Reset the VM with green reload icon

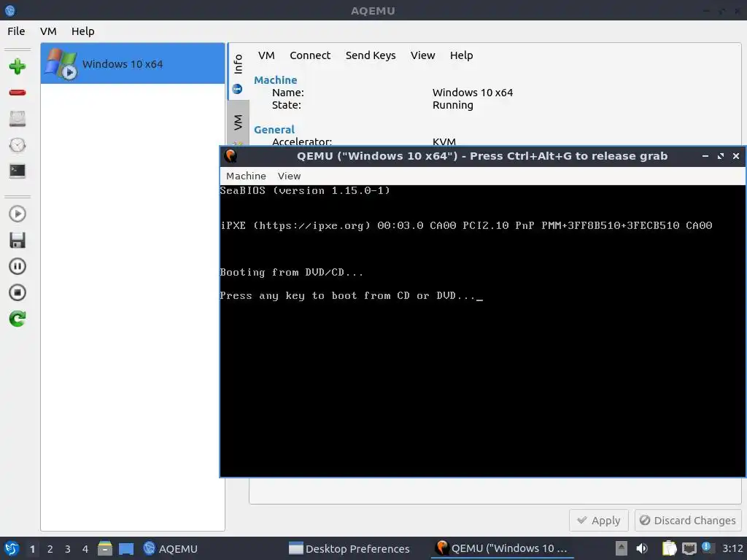pyautogui.click(x=18, y=319)
